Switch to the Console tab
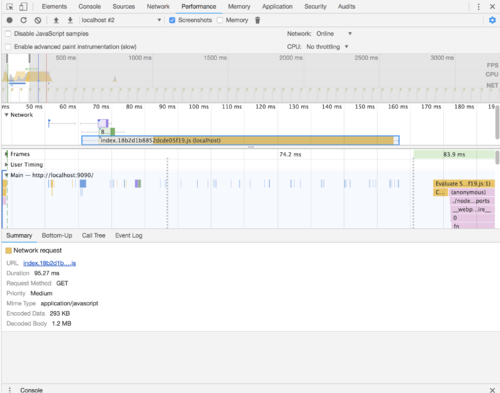500x393 pixels. point(89,7)
